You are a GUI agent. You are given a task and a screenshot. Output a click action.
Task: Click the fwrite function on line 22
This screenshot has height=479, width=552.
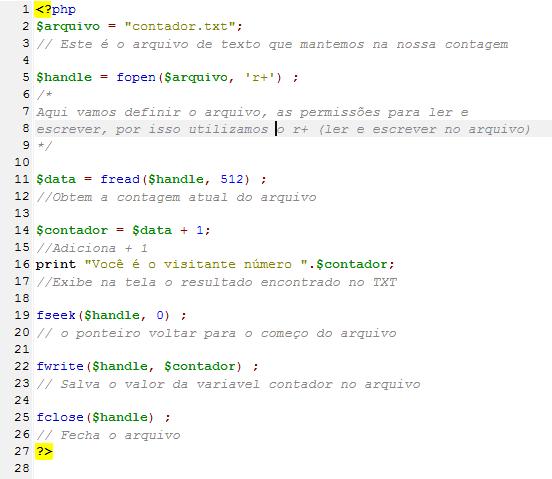tap(60, 366)
